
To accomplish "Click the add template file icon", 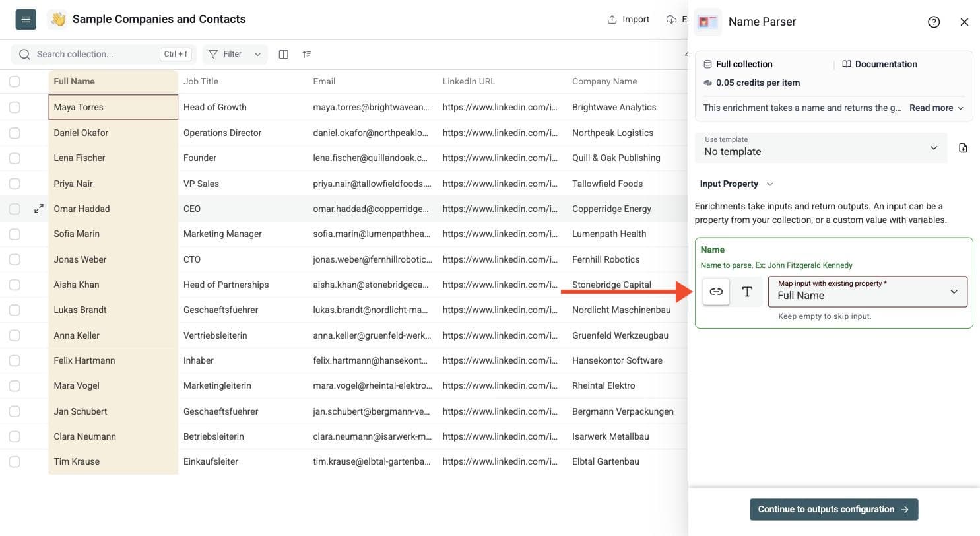I will click(963, 148).
